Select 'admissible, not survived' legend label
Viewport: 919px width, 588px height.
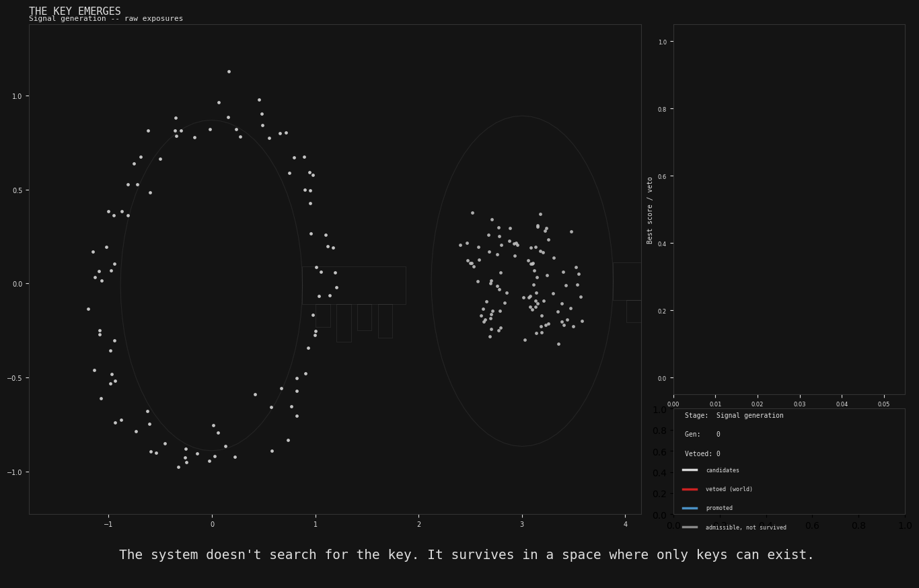tap(745, 527)
